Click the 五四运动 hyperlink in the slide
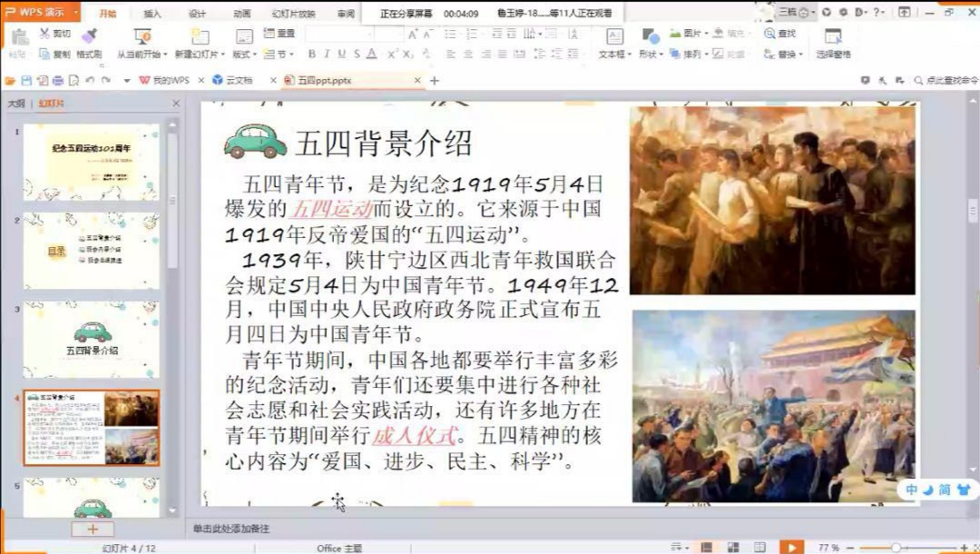The width and height of the screenshot is (980, 554). pyautogui.click(x=331, y=209)
